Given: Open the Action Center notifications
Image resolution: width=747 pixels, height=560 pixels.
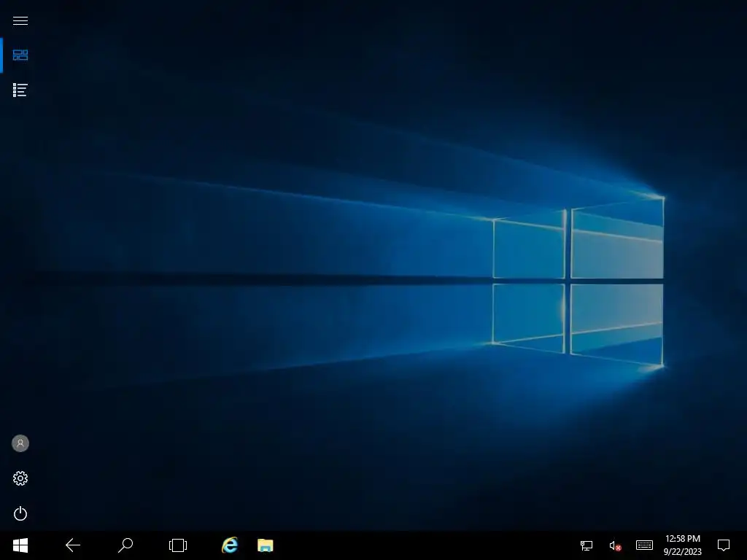Looking at the screenshot, I should tap(724, 545).
